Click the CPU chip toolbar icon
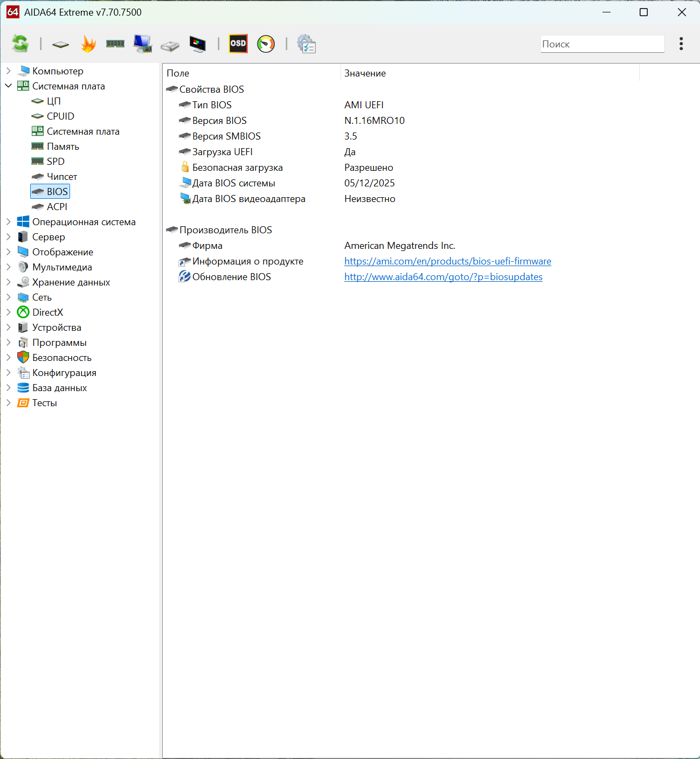The height and width of the screenshot is (759, 700). (60, 44)
